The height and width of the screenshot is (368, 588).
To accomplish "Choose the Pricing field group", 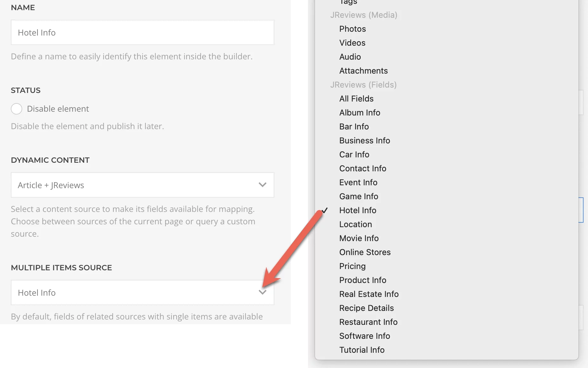I will (x=352, y=266).
